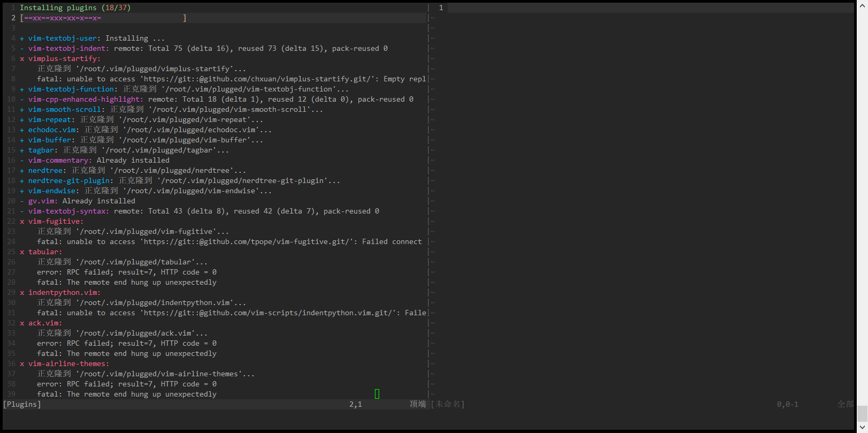Click line 1 of the empty right buffer
Image resolution: width=868 pixels, height=433 pixels.
click(650, 7)
